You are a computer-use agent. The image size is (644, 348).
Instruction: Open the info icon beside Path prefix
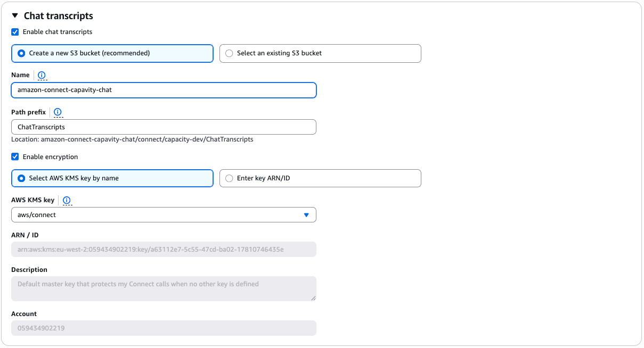tap(58, 112)
